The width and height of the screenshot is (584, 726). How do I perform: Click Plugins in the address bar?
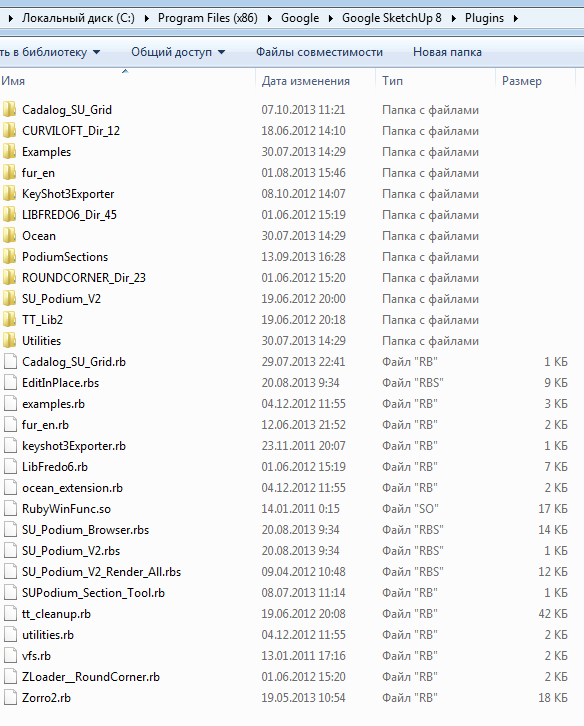[484, 18]
